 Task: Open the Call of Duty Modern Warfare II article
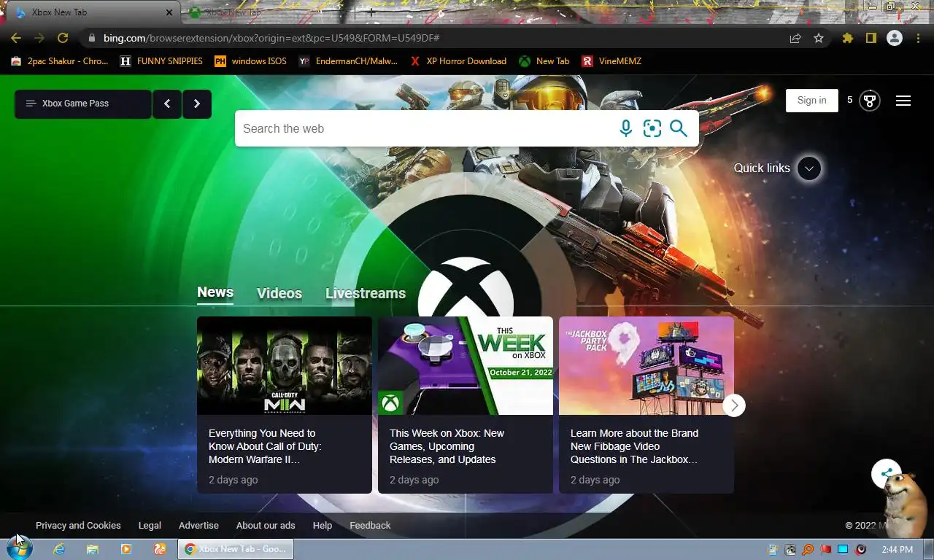click(285, 405)
